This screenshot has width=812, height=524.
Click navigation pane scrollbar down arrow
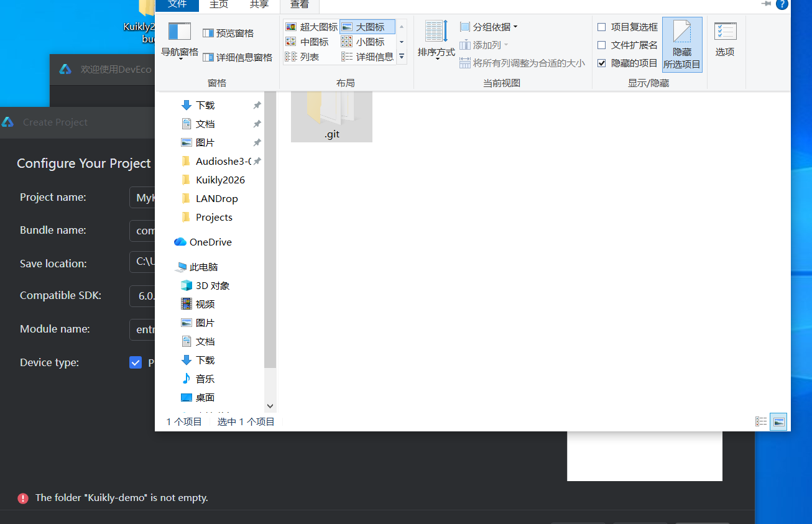[x=270, y=406]
